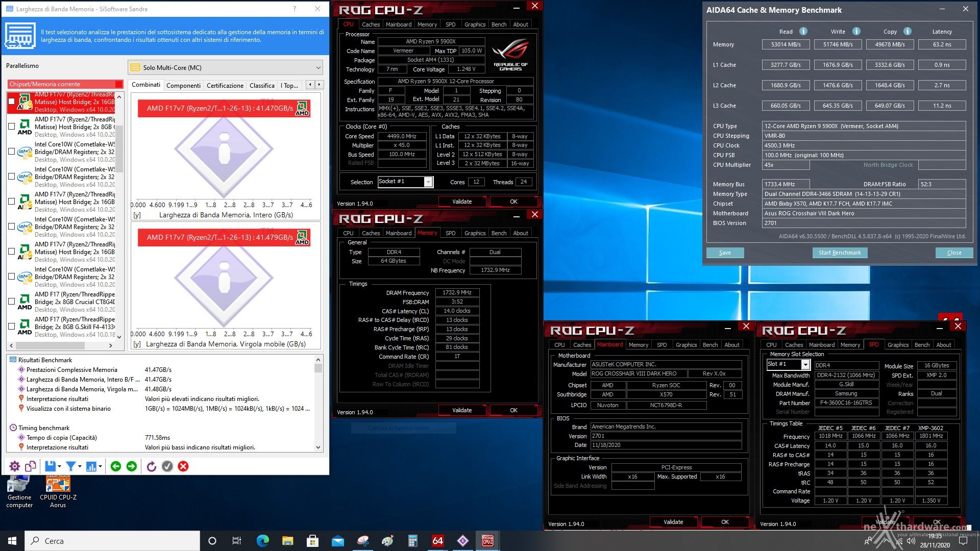Click Validate in the CPU-Z Mainboard window

(673, 522)
